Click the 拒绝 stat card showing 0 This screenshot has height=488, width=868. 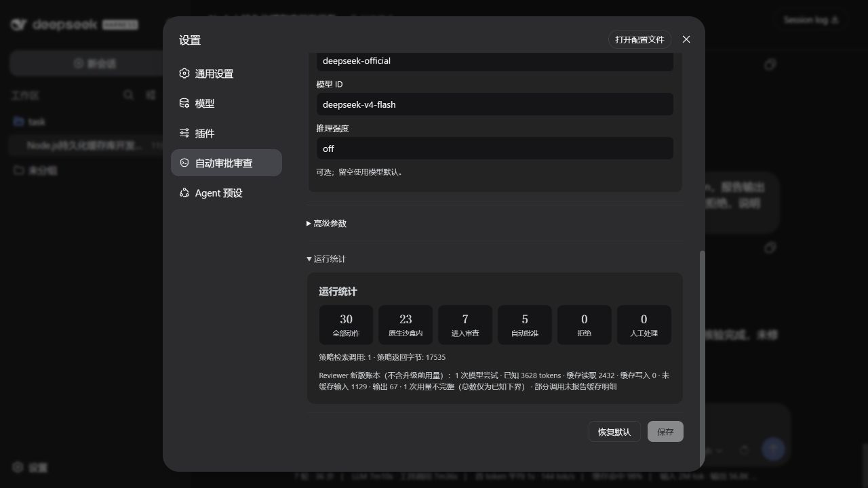click(x=585, y=325)
